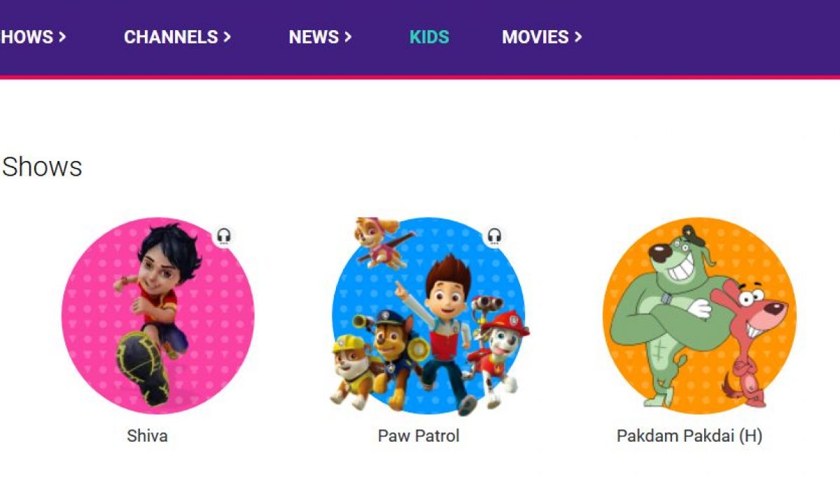
Task: Click the chevron arrow next to Movies
Action: click(x=578, y=36)
